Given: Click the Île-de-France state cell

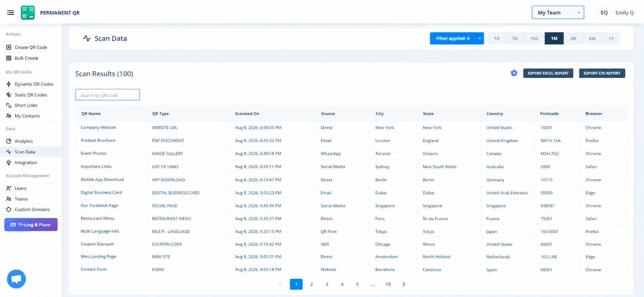Looking at the screenshot, I should [x=435, y=218].
